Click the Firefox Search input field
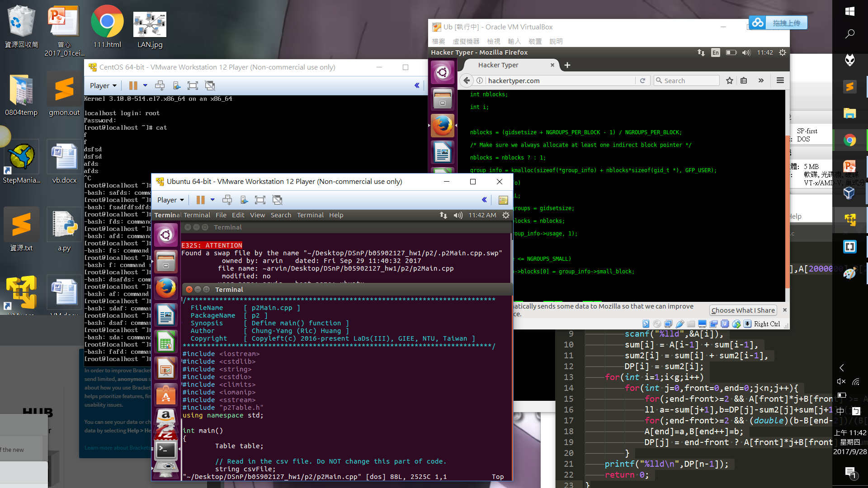 (689, 80)
